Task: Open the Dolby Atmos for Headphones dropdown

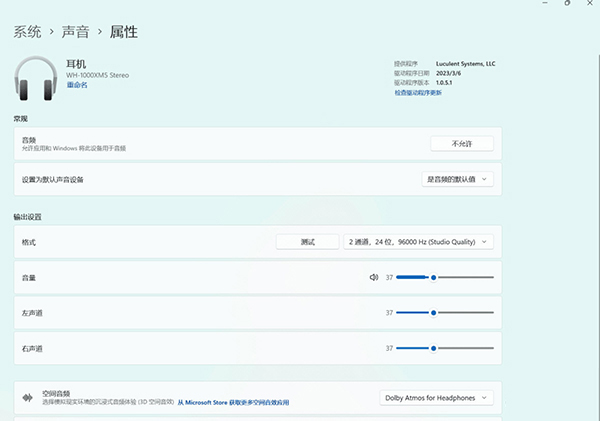Action: tap(437, 398)
